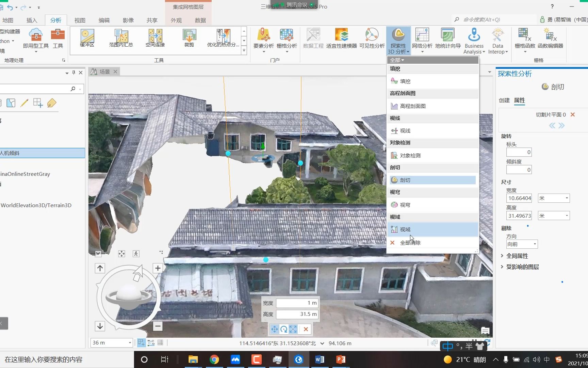
Task: Click the Heading (标头) rotation input field
Action: click(x=519, y=152)
